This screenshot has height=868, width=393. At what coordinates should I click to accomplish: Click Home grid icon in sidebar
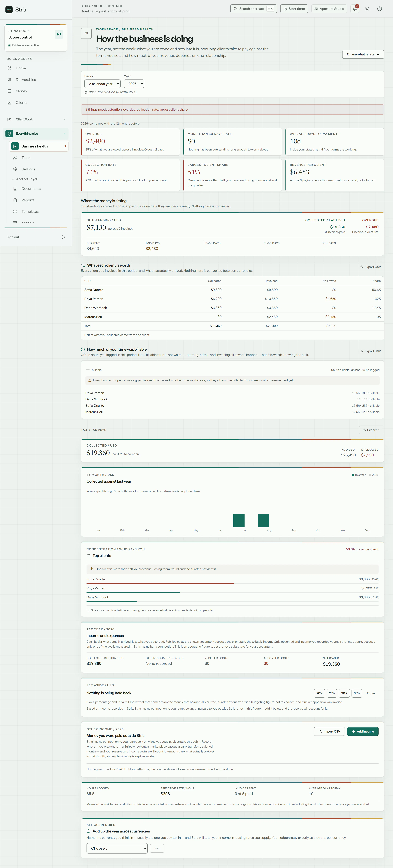point(9,68)
